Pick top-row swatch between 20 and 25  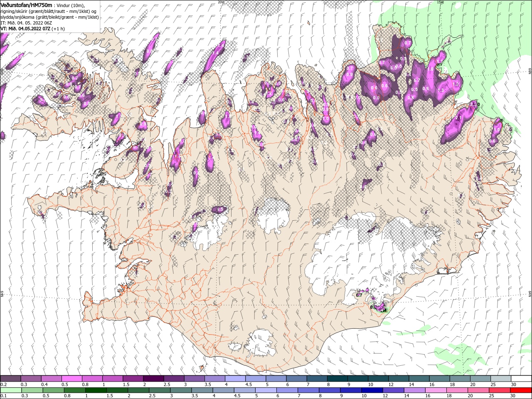(481, 378)
